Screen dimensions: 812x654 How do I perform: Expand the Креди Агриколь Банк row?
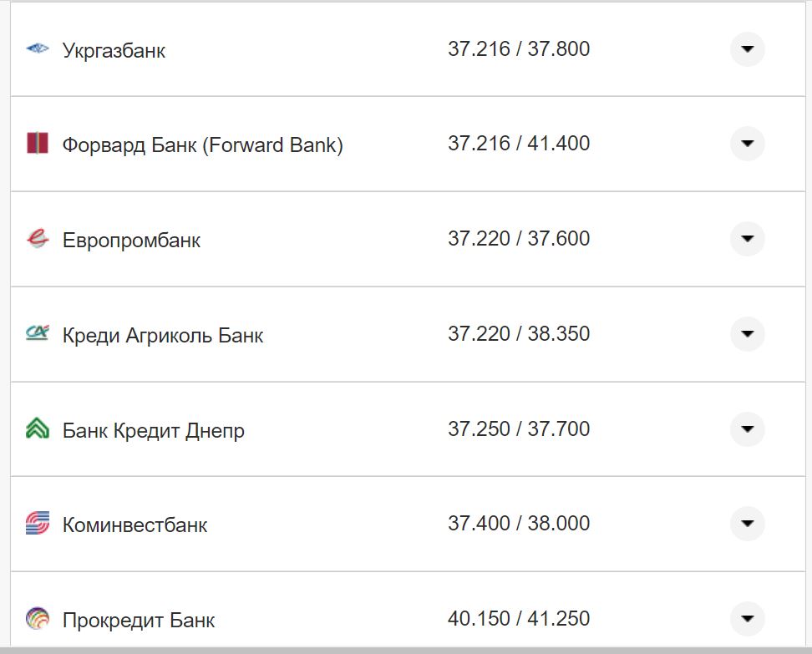click(748, 334)
